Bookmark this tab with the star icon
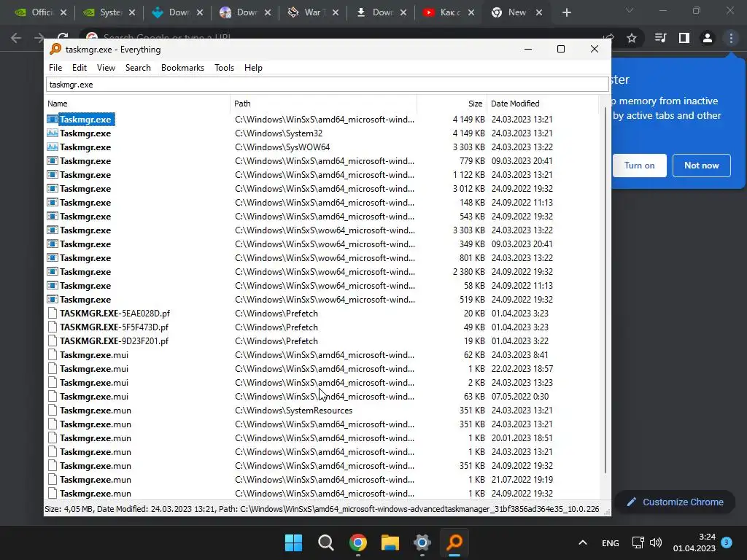 click(632, 38)
